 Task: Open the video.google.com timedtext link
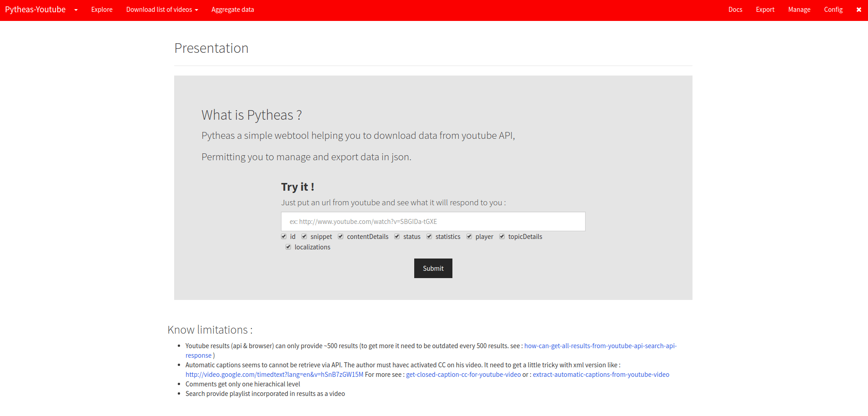tap(274, 375)
